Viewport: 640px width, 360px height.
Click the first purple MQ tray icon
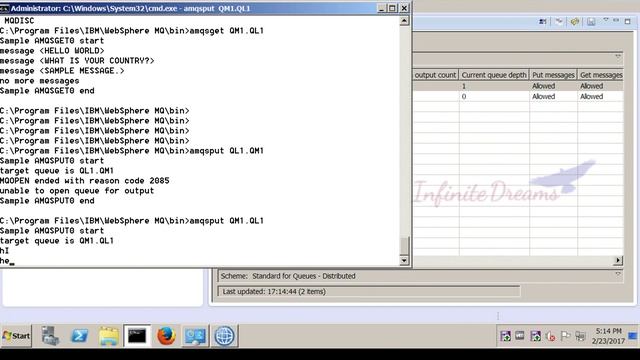505,336
